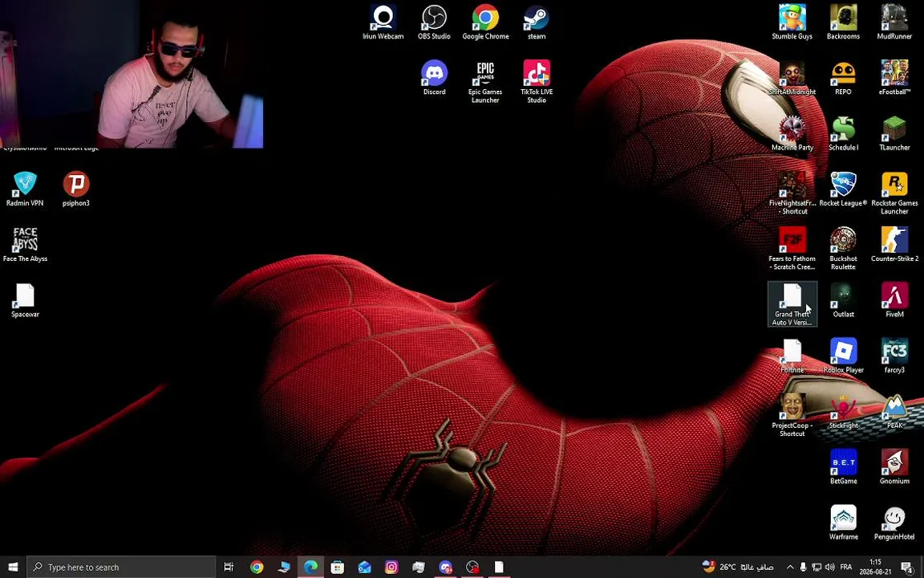This screenshot has height=578, width=924.
Task: Open the network status tray icon
Action: tap(817, 567)
